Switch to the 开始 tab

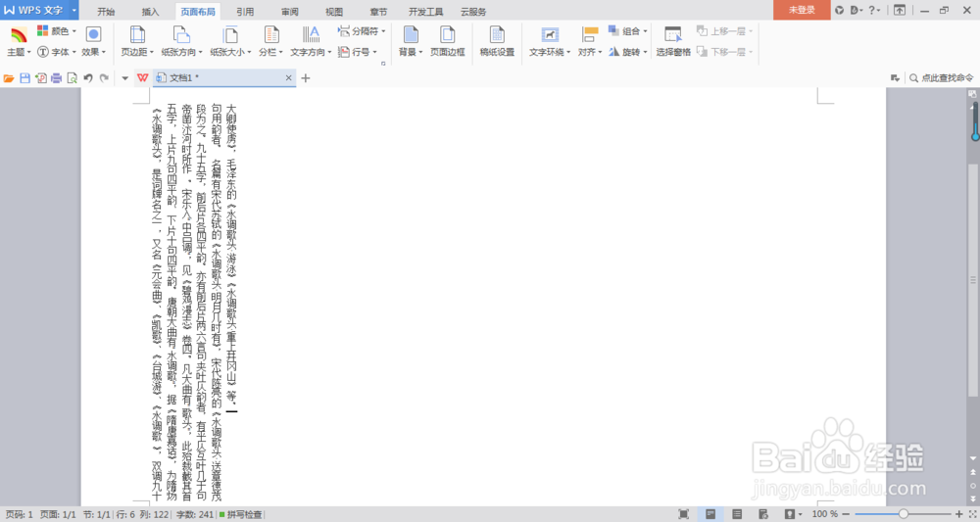coord(106,11)
